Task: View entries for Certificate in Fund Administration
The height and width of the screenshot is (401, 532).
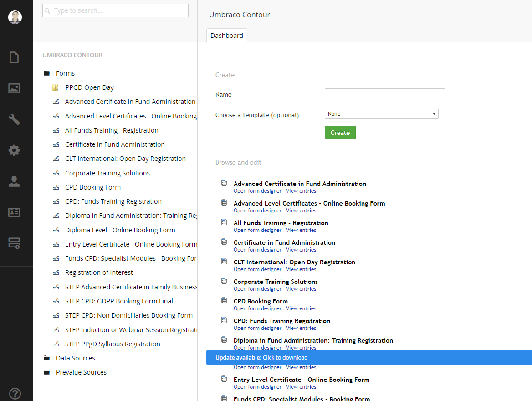Action: click(301, 250)
